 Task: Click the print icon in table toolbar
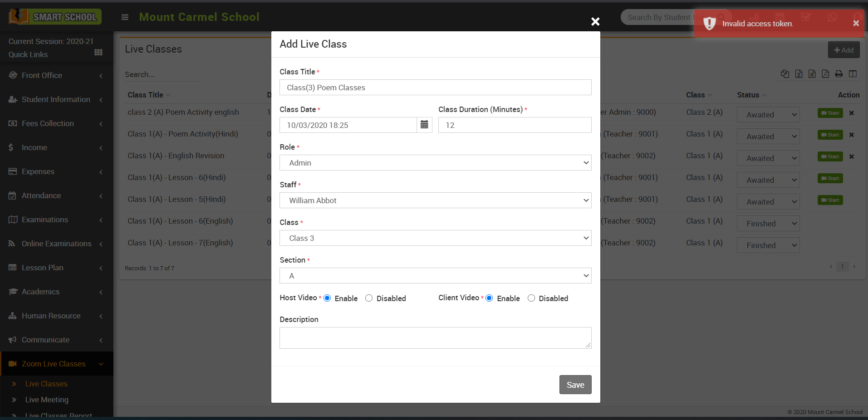click(839, 74)
